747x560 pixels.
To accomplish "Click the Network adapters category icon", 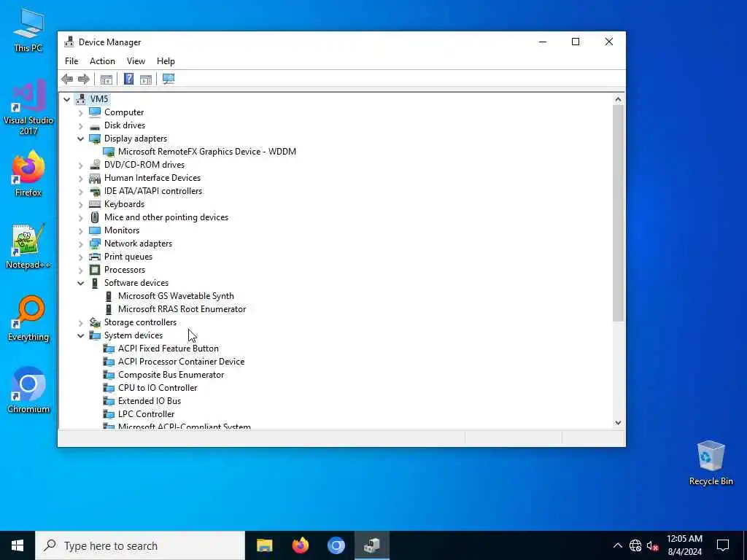I will 95,244.
